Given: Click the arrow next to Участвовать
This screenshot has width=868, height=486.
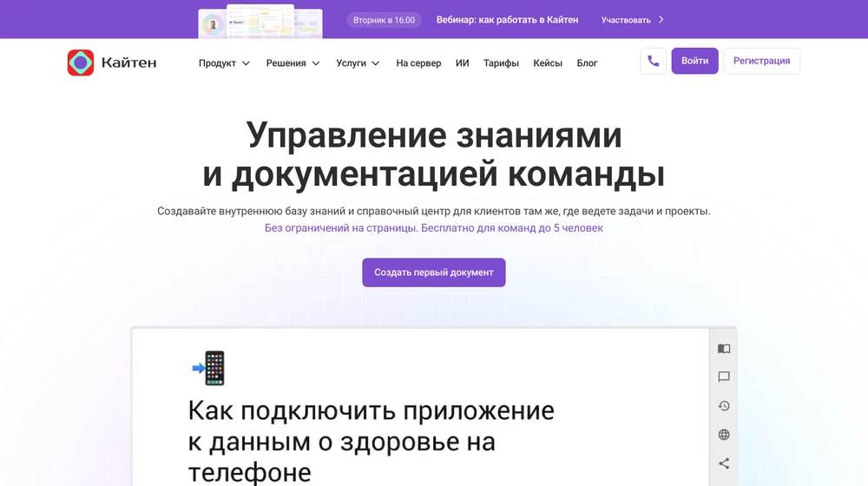Looking at the screenshot, I should click(x=661, y=19).
